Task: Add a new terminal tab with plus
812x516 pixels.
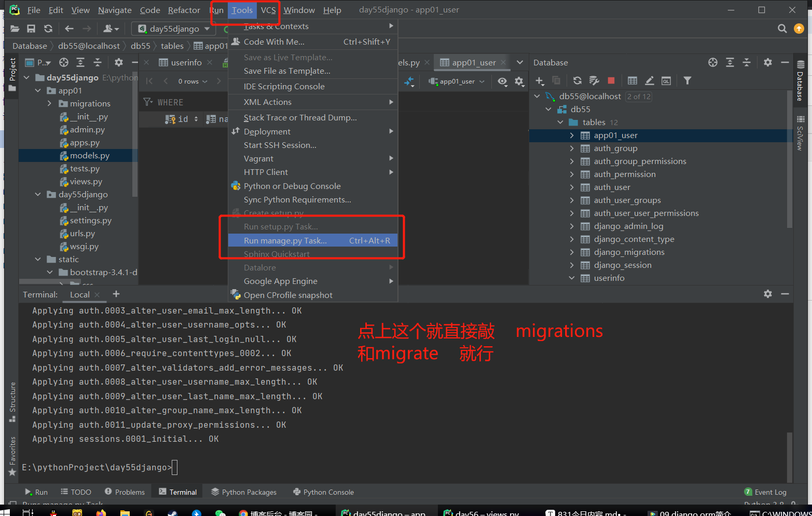Action: (x=116, y=294)
